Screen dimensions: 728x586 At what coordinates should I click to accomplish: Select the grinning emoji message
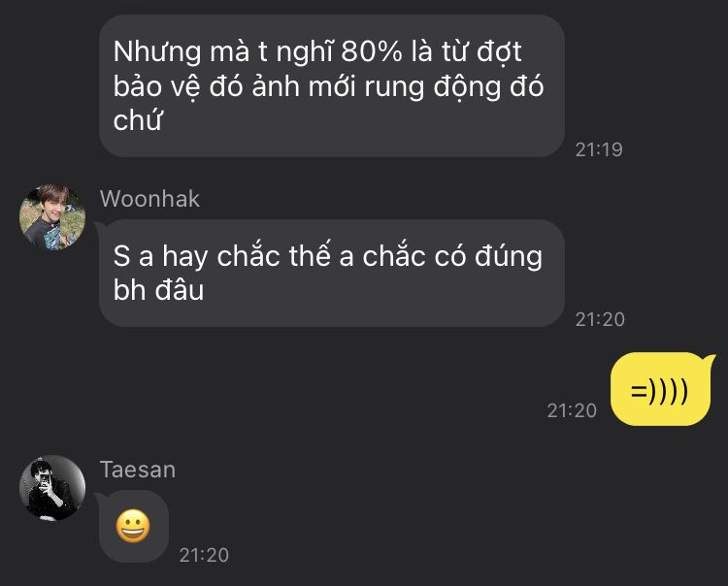click(x=133, y=526)
